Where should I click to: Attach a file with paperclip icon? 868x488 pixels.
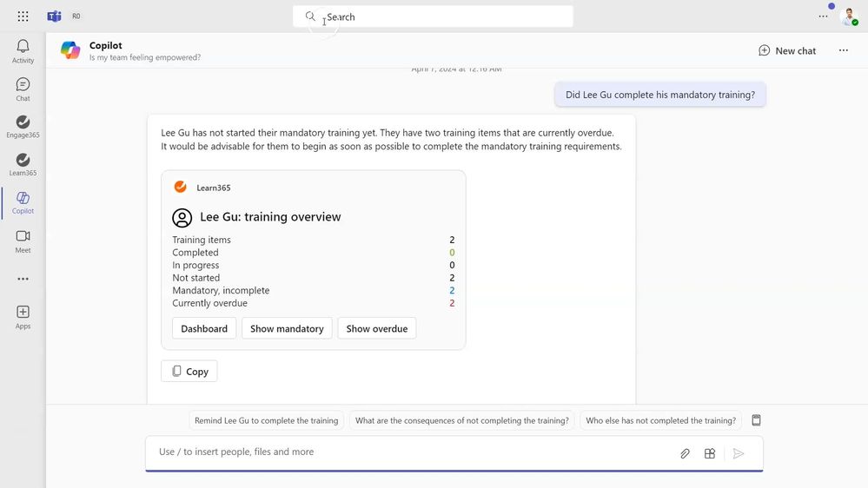click(x=685, y=453)
